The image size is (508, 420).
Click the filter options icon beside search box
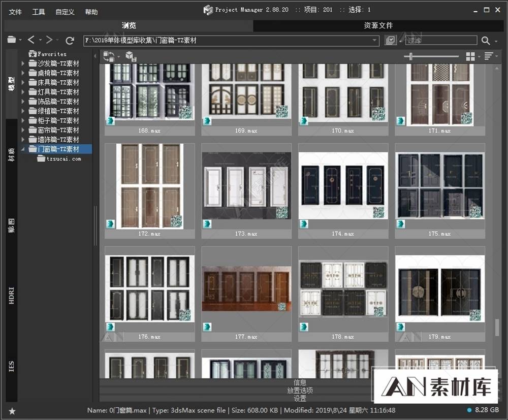coord(391,40)
